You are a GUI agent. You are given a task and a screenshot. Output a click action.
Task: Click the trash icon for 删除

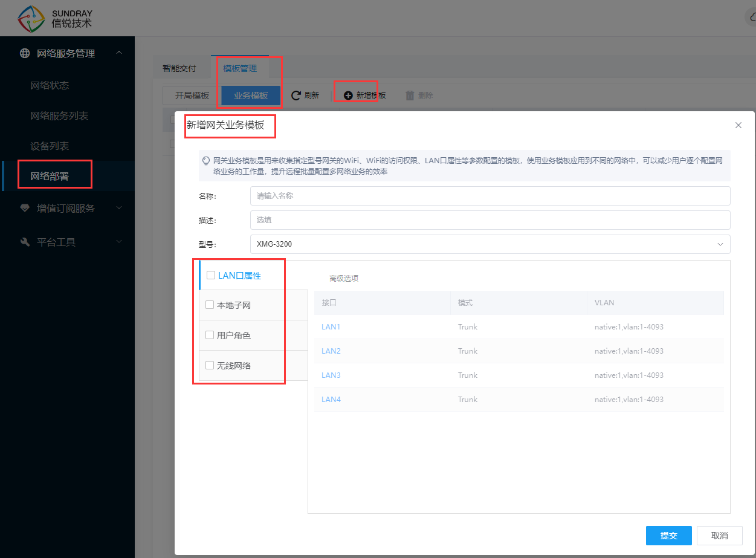[x=410, y=96]
